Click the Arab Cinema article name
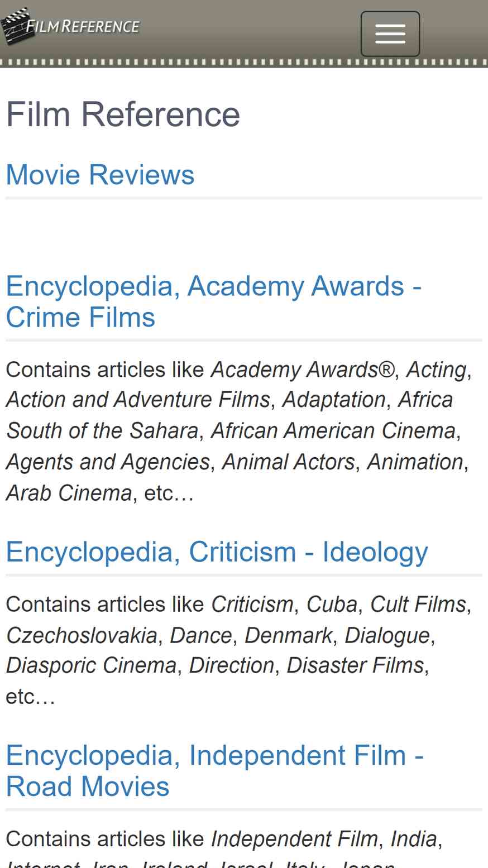 pyautogui.click(x=69, y=493)
